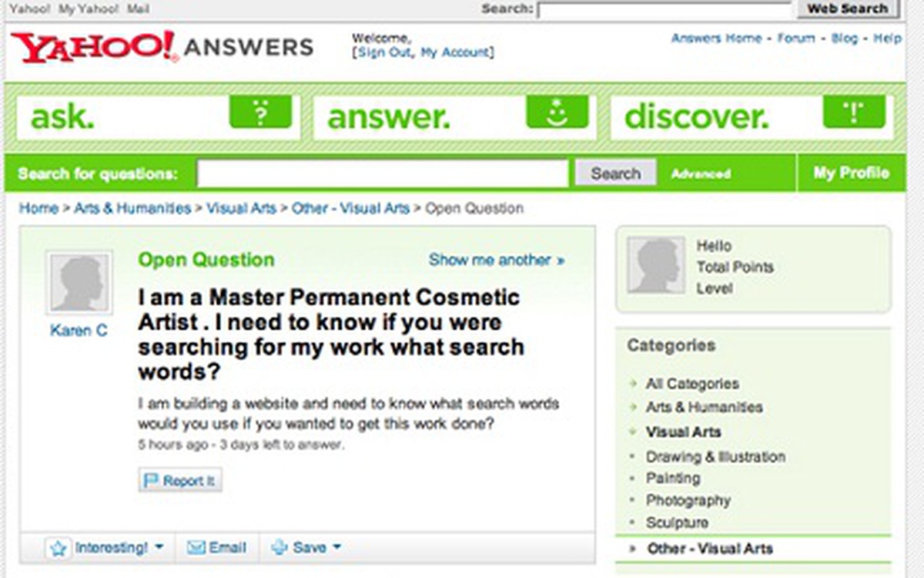This screenshot has height=578, width=924.
Task: Open the Advanced search link
Action: pyautogui.click(x=701, y=174)
